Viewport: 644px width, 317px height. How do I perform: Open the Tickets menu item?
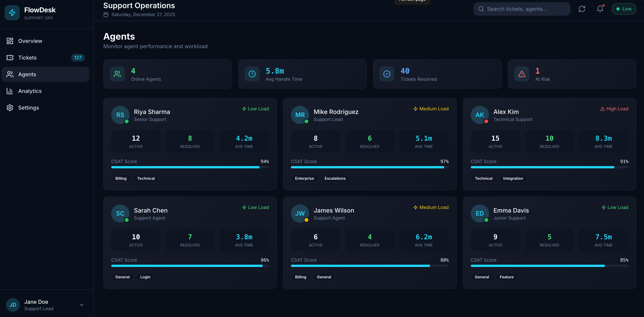coord(45,58)
